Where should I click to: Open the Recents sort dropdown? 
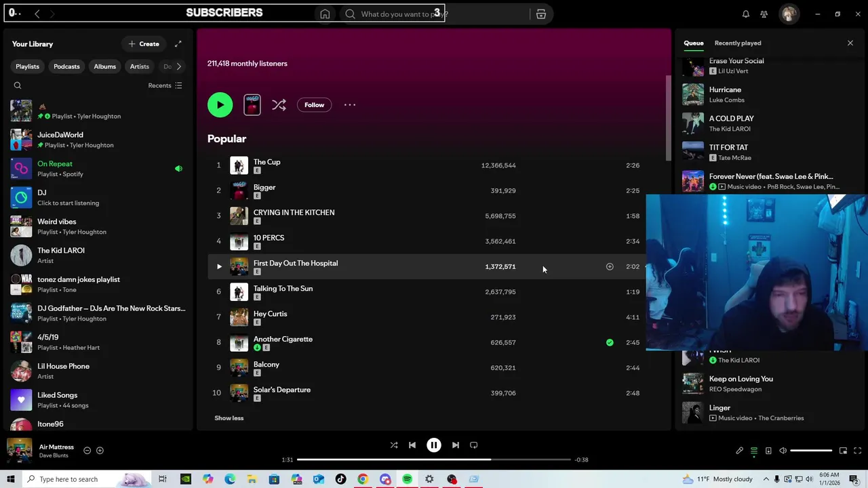click(165, 85)
